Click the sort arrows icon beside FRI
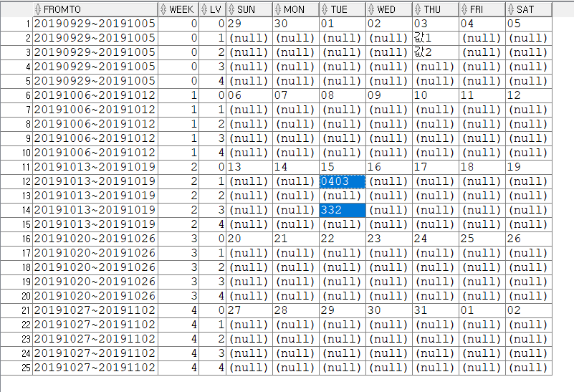Screen dimensions: 574x392 [x=464, y=9]
